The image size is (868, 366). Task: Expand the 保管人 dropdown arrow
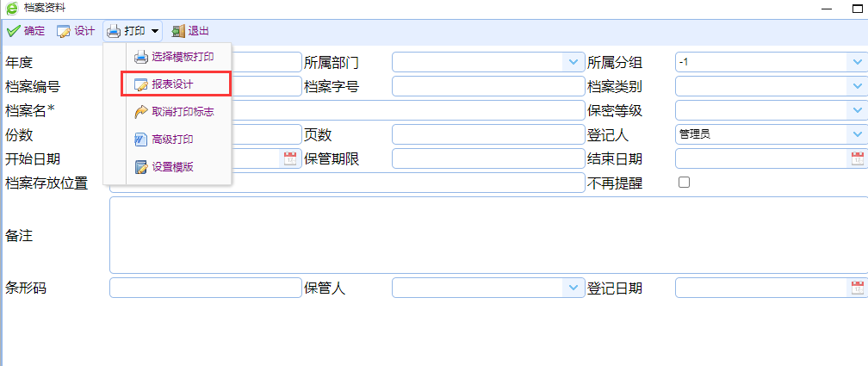(573, 288)
